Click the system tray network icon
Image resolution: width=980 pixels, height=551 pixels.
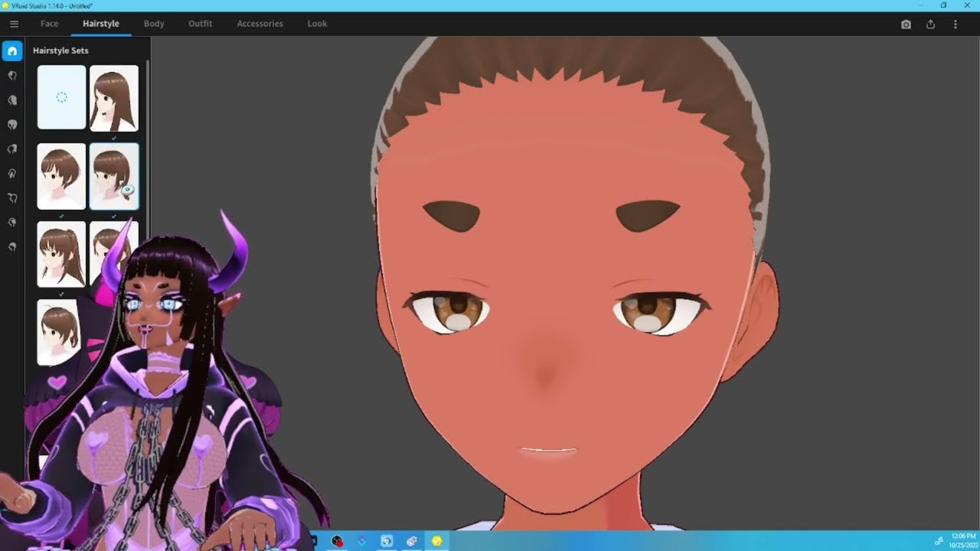point(939,541)
